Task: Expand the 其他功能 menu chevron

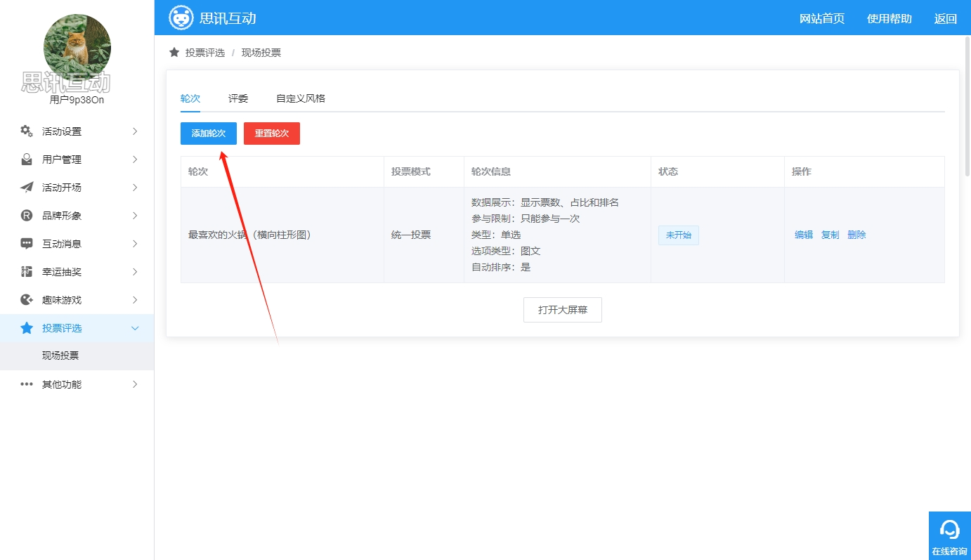Action: (x=135, y=384)
